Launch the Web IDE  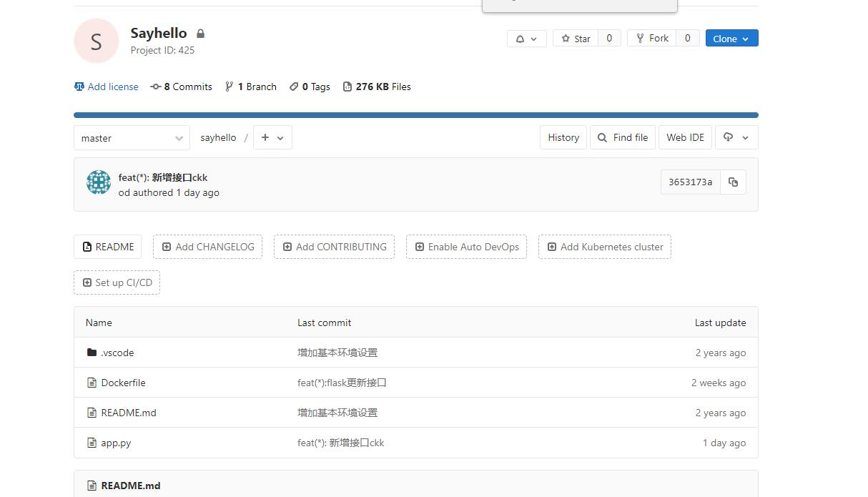point(685,137)
